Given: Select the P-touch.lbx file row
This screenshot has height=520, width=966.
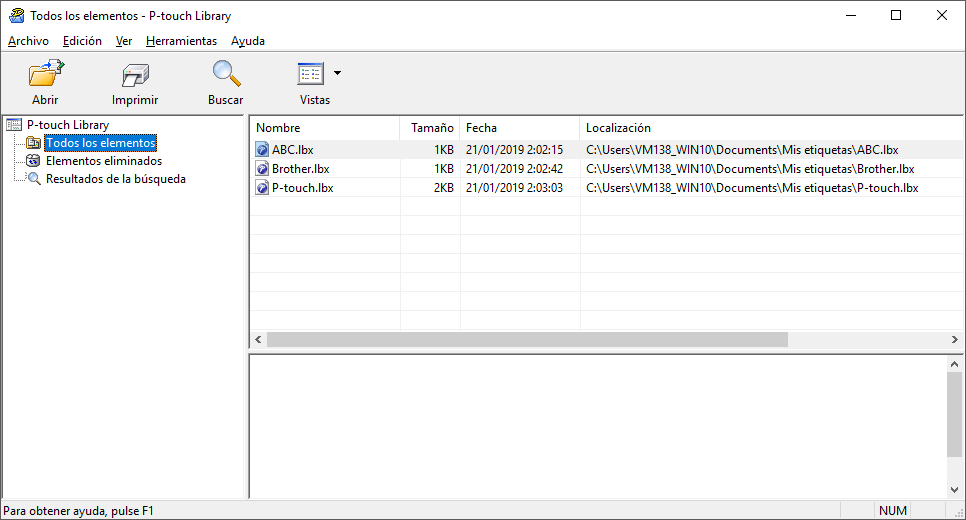Looking at the screenshot, I should 606,188.
